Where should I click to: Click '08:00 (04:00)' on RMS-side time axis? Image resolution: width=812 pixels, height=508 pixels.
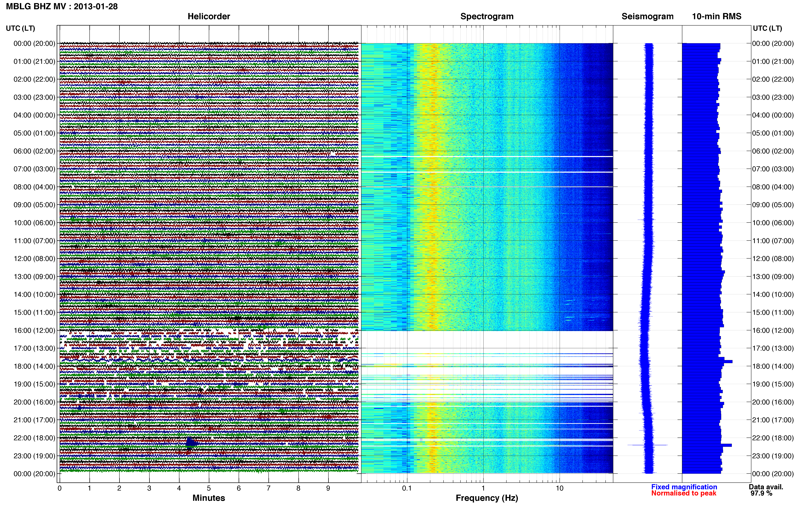tap(773, 187)
